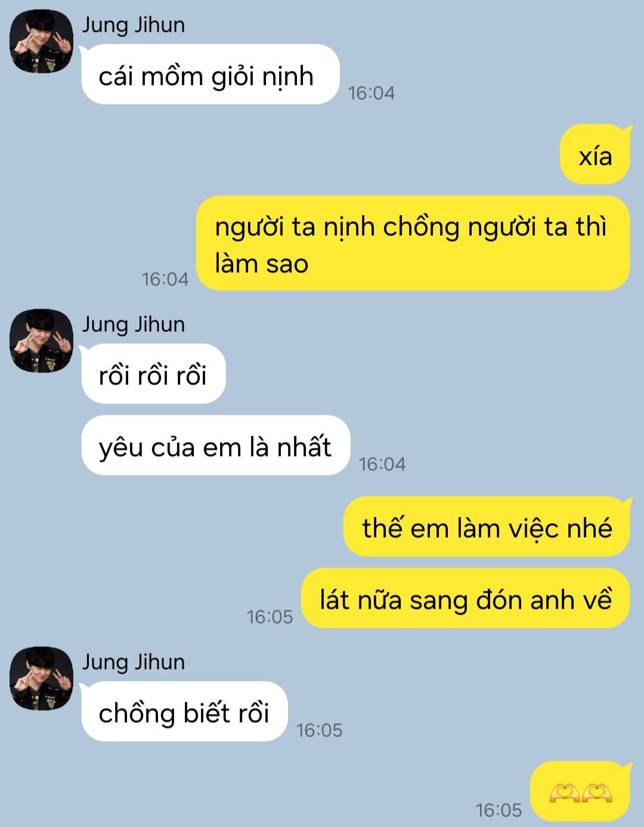Tap Jung Jihun's avatar beside 'rồi rồi rồi'
Screen dimensions: 644x827
[41, 341]
